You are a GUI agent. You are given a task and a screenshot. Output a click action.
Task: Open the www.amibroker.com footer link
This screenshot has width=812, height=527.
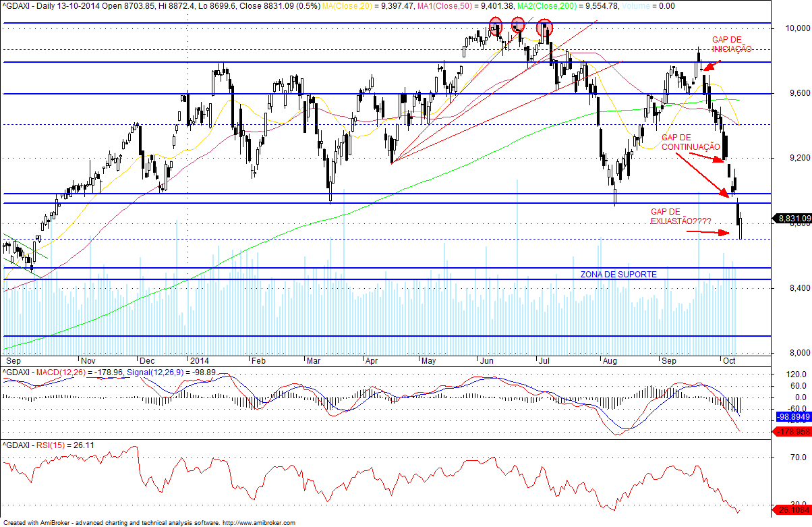(258, 523)
